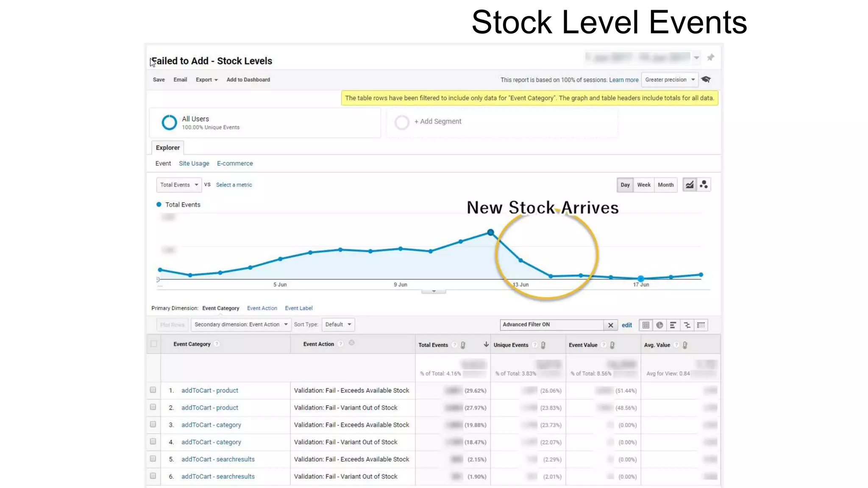The image size is (868, 488).
Task: Click the Advanced Filter ON field
Action: click(552, 325)
